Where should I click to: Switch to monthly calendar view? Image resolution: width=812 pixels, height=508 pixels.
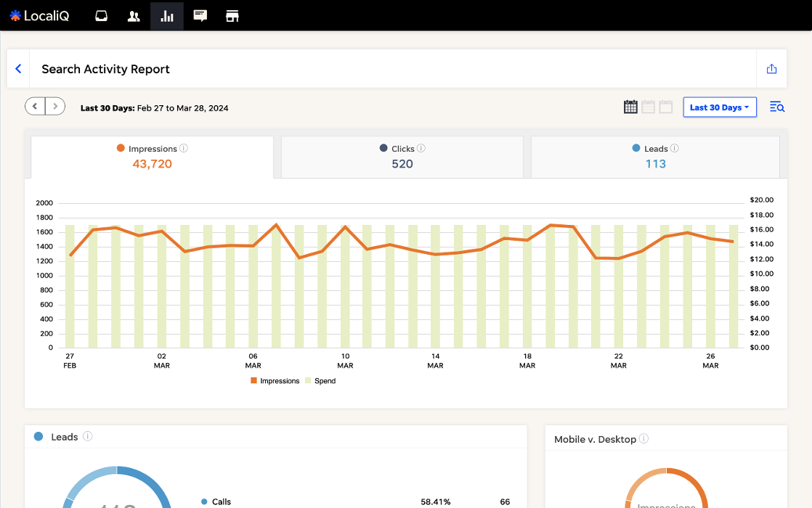pos(665,107)
